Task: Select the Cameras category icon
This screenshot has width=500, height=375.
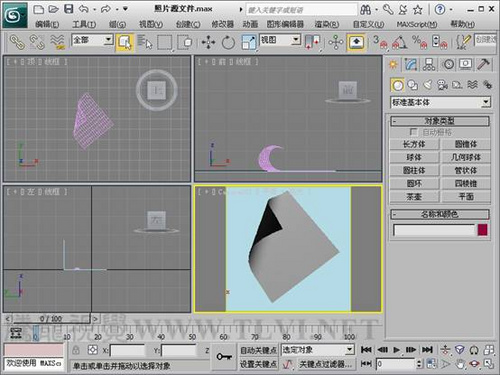Action: [443, 85]
